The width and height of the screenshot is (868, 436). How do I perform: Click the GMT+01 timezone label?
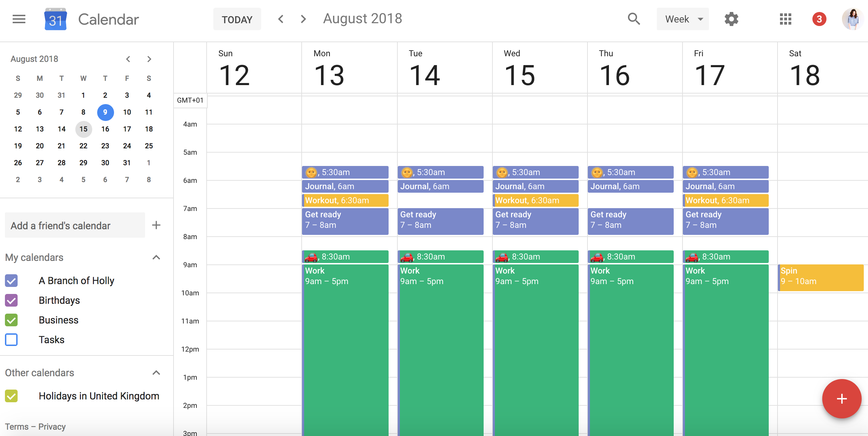(x=190, y=100)
